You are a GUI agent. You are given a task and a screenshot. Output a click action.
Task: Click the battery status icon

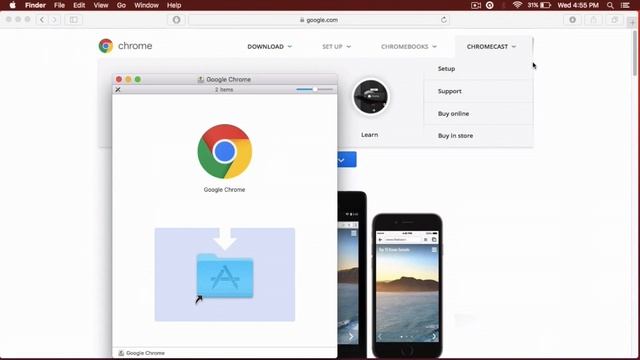pyautogui.click(x=545, y=5)
